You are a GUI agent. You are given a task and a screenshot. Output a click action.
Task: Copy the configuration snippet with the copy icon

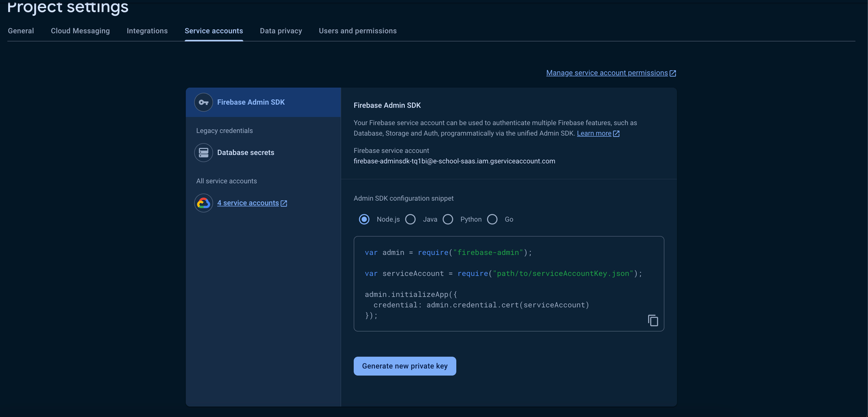tap(653, 320)
